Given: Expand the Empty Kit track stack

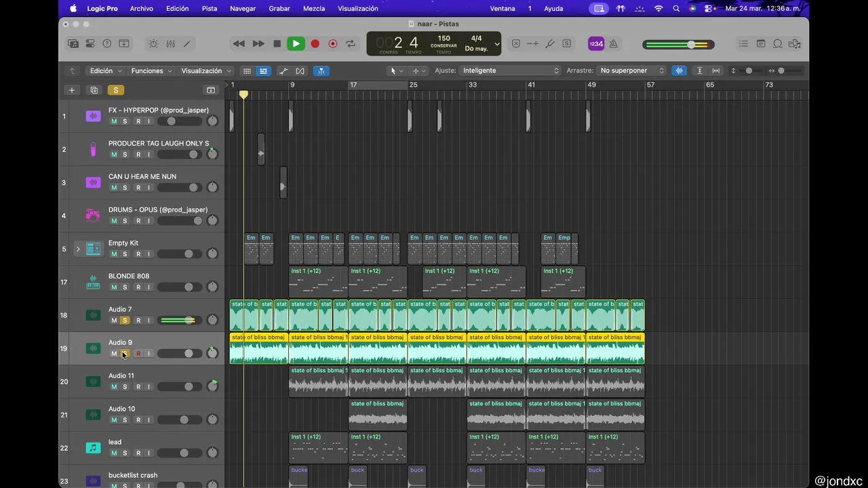Looking at the screenshot, I should (78, 249).
